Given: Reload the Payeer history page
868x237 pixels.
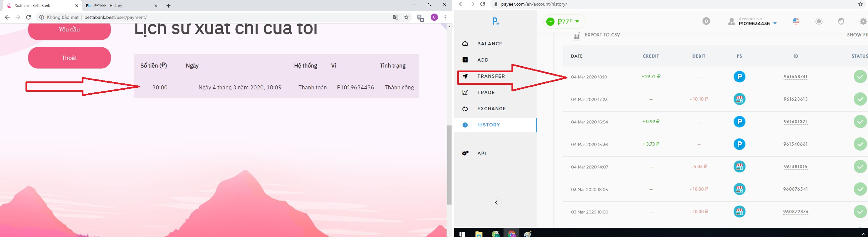Looking at the screenshot, I should (x=483, y=4).
